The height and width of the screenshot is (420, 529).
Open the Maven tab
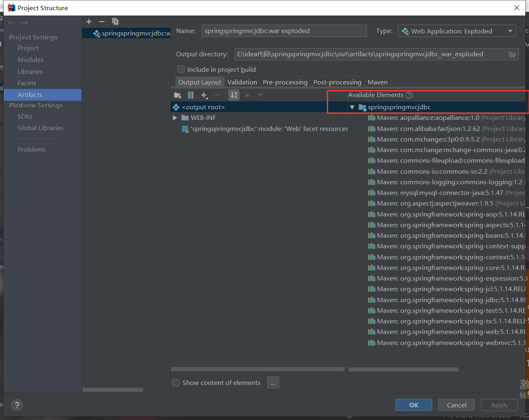pyautogui.click(x=377, y=82)
